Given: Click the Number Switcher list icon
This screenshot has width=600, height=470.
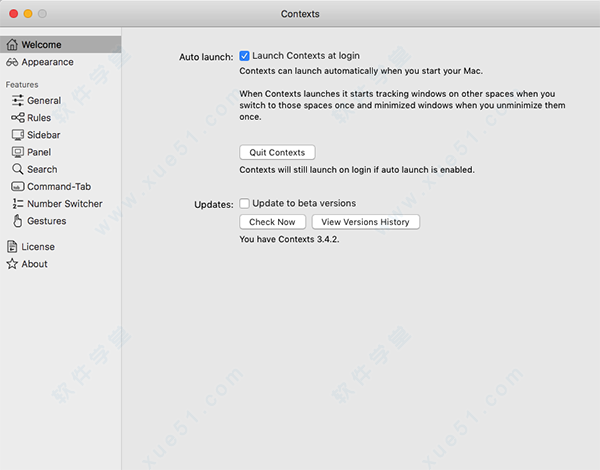Looking at the screenshot, I should click(x=18, y=204).
